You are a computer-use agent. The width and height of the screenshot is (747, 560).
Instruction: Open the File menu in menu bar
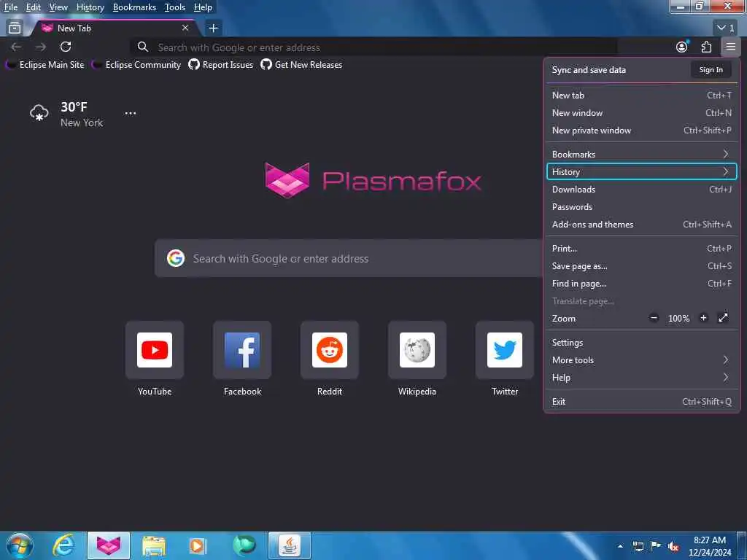click(x=10, y=7)
